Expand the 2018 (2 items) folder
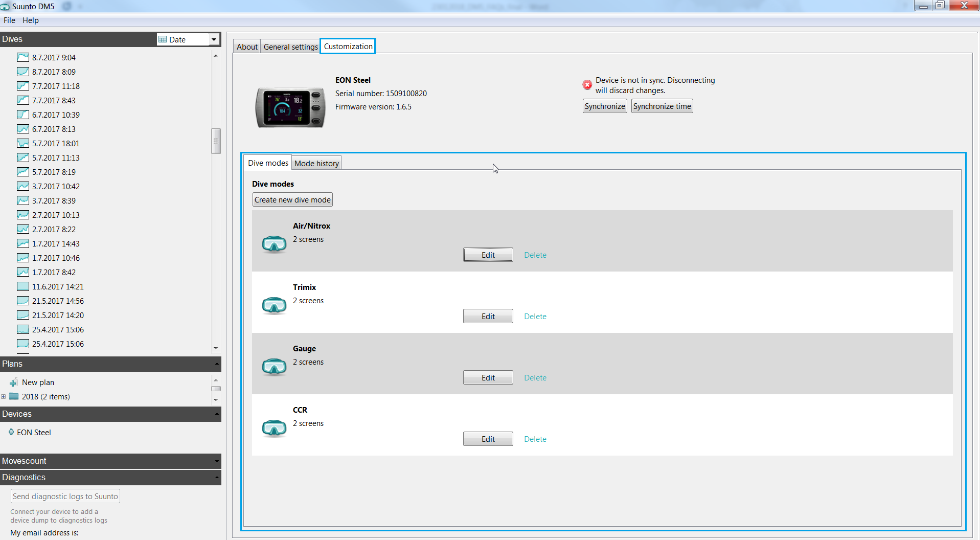This screenshot has height=540, width=980. coord(4,396)
